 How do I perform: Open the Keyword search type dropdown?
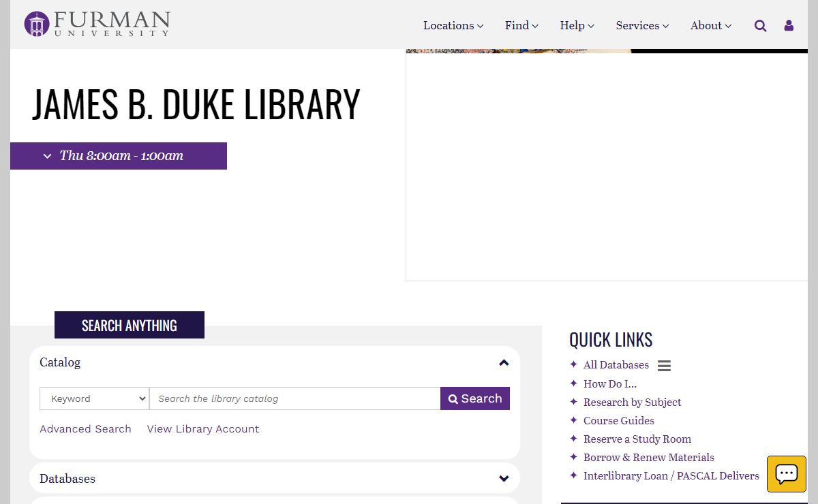[94, 398]
